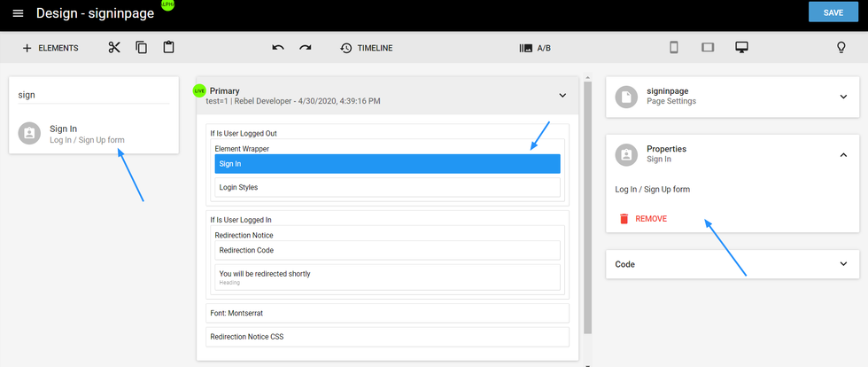Switch to desktop preview mode
Screen dimensions: 868x367
[x=742, y=48]
